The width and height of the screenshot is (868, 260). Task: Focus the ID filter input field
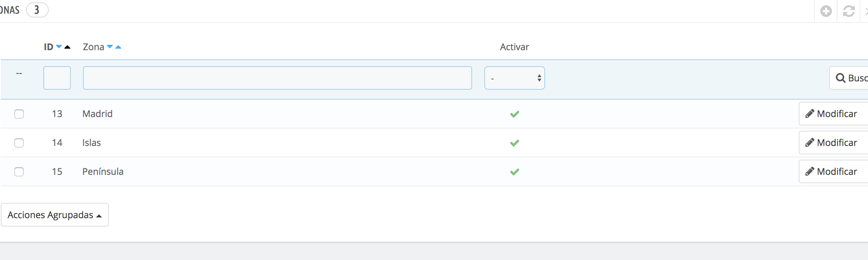(57, 78)
